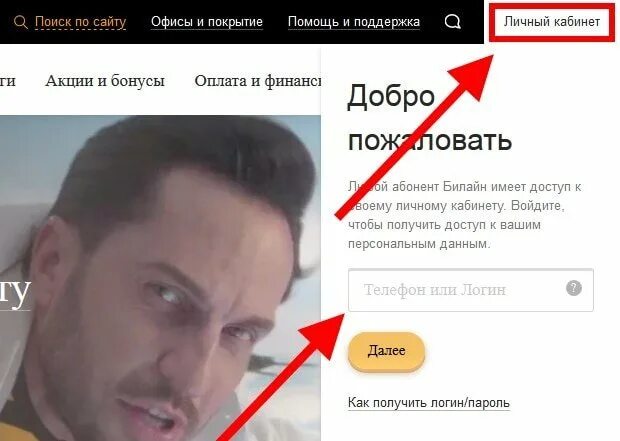Screen dimensions: 620x441
Task: Click the word пожаловать in the heading
Action: click(430, 140)
